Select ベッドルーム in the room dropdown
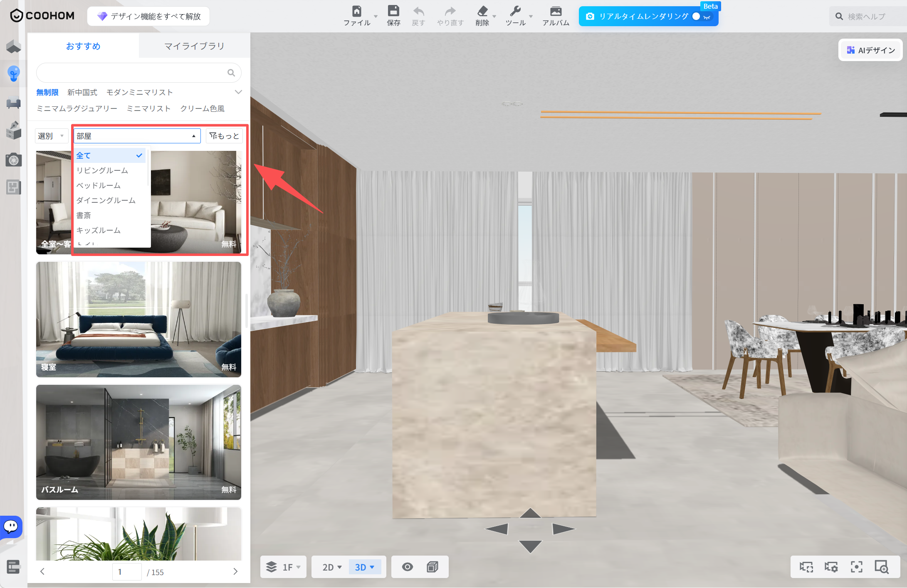The height and width of the screenshot is (588, 907). 110,185
